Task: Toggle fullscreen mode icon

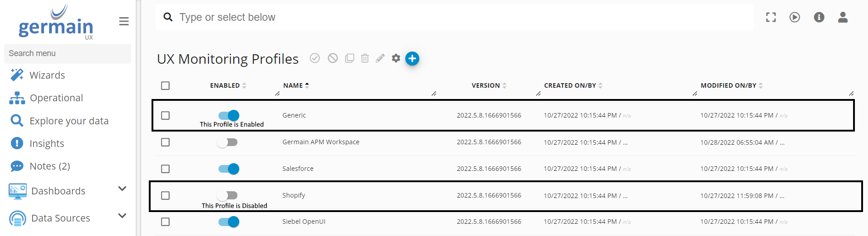Action: tap(771, 17)
